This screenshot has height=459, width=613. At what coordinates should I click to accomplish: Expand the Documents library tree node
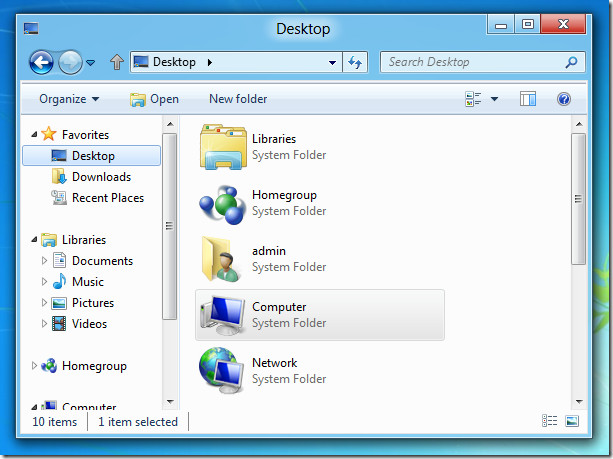coord(45,261)
